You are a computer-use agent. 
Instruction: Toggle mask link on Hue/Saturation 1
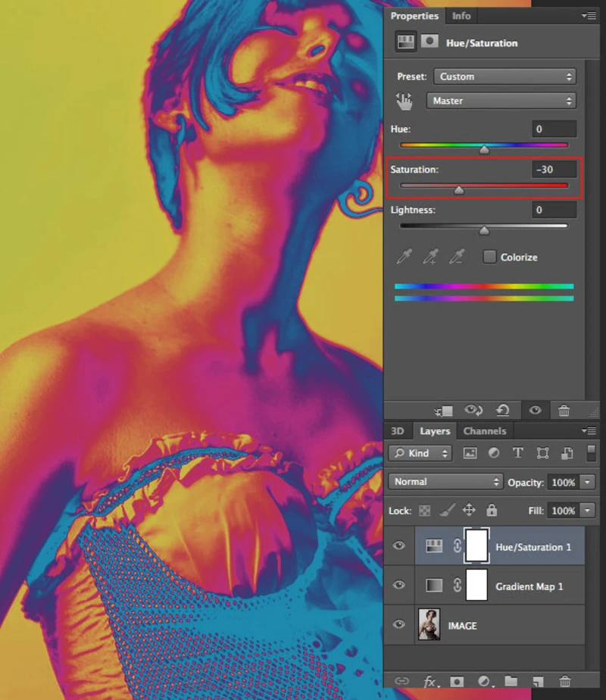pos(457,545)
